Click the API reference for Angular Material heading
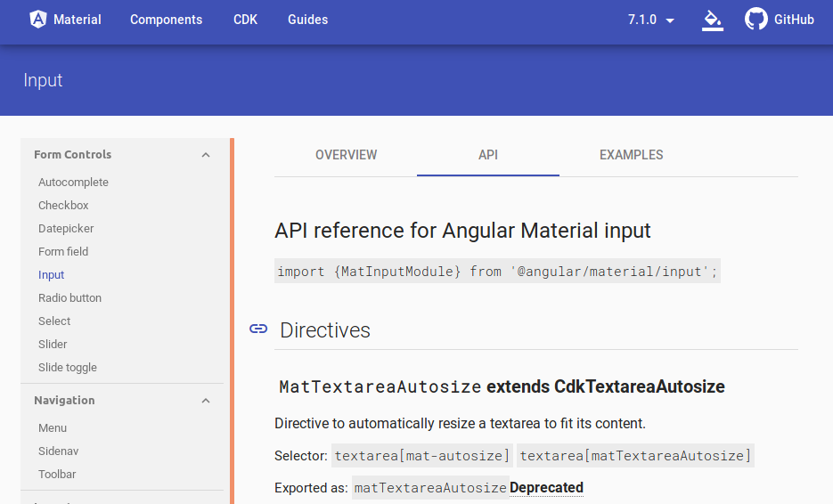Image resolution: width=833 pixels, height=504 pixels. [x=462, y=231]
